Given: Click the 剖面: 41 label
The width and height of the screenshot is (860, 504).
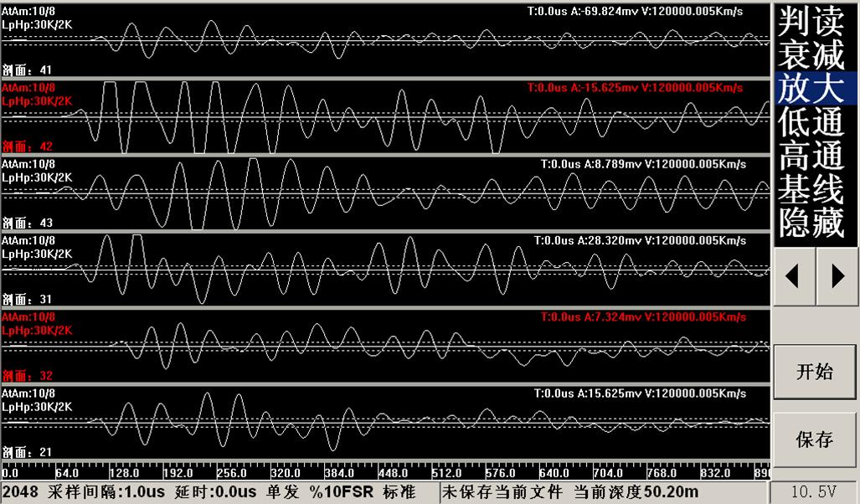Looking at the screenshot, I should pos(27,69).
